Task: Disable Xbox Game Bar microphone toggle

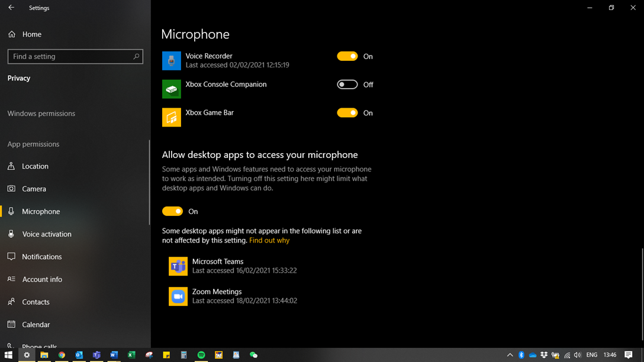Action: tap(347, 113)
